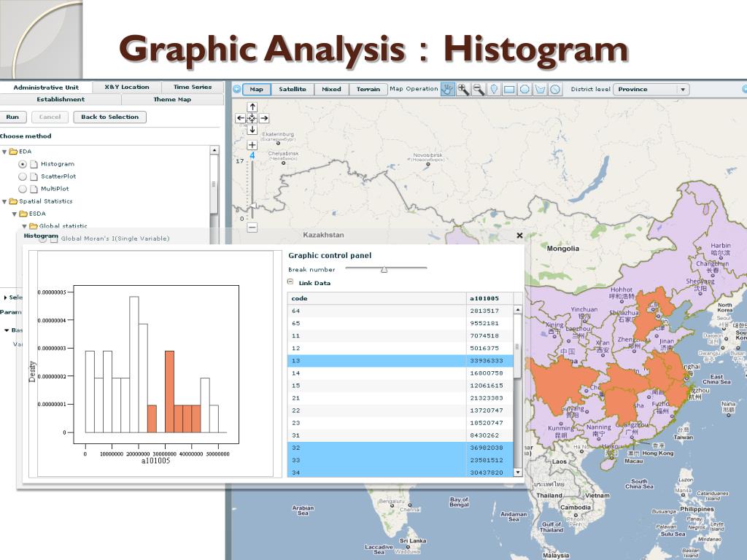Open the Time Series tab
The height and width of the screenshot is (560, 747).
193,87
